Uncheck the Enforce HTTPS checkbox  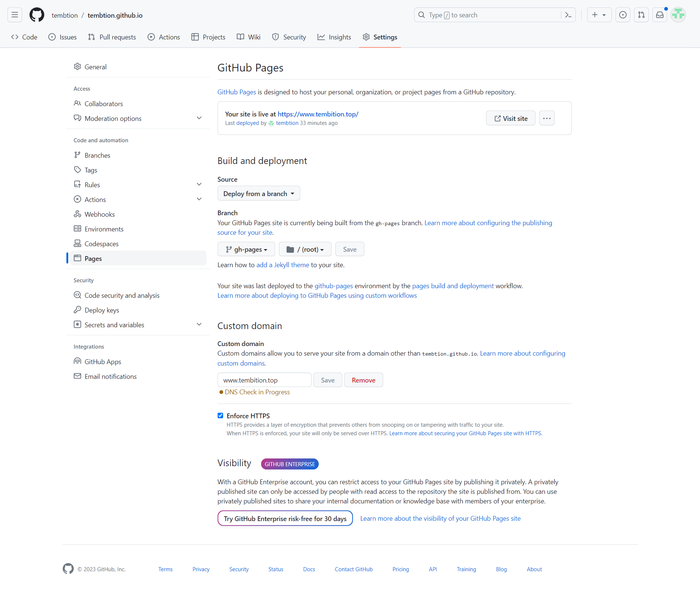click(x=221, y=416)
